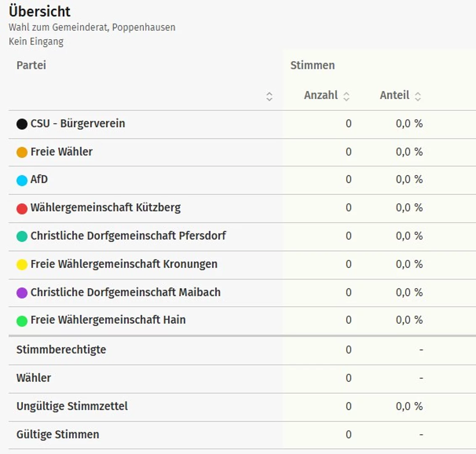Click the Stimmen column group header
Viewport: 476px width, 454px height.
(312, 65)
